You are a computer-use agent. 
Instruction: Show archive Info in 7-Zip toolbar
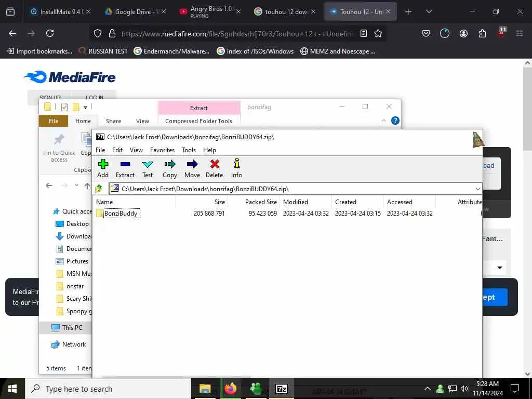pyautogui.click(x=236, y=169)
